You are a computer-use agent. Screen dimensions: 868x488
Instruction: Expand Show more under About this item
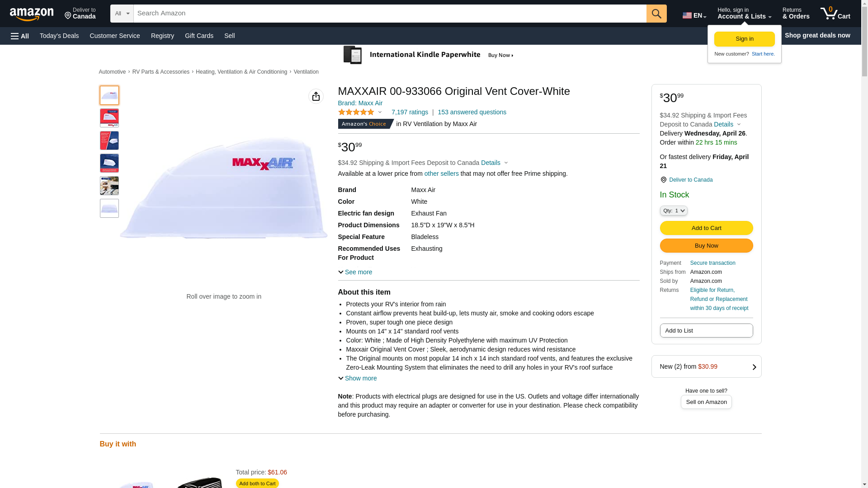click(358, 378)
